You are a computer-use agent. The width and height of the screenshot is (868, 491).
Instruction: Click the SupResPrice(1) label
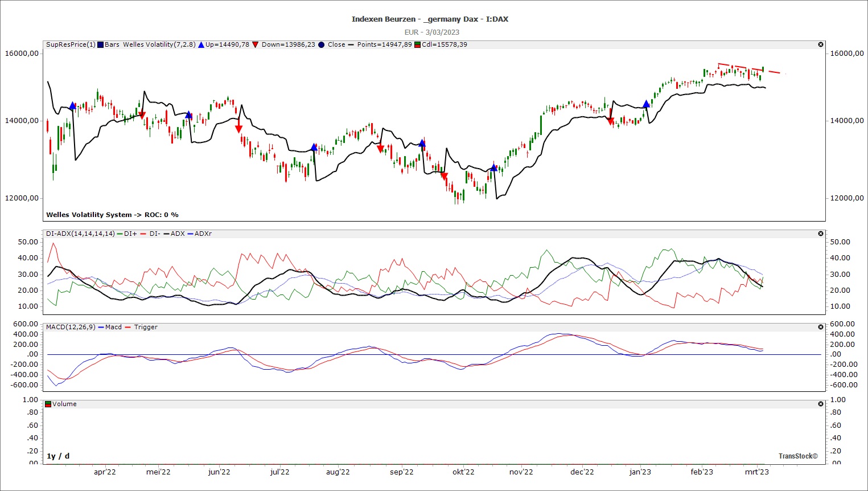pos(71,44)
